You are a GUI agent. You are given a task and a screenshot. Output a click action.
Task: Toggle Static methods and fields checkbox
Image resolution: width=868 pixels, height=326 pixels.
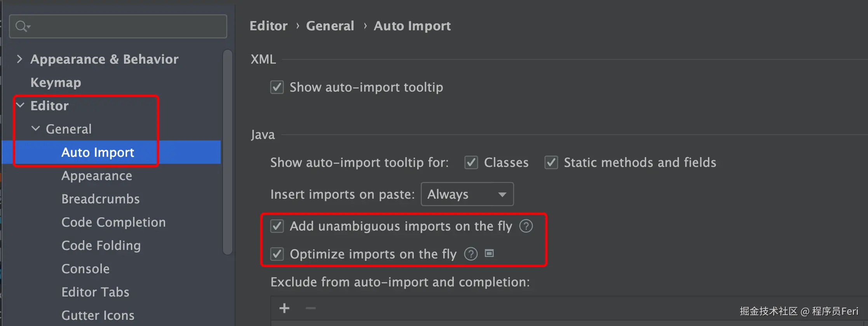551,162
